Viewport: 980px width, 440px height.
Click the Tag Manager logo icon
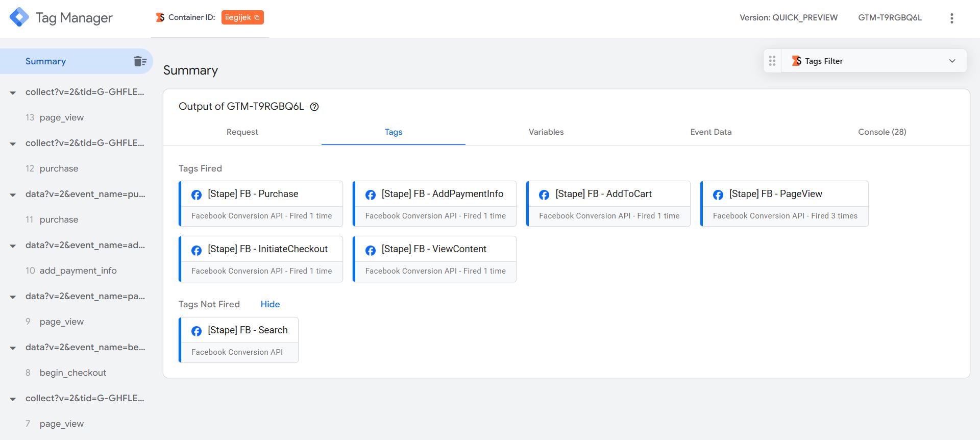pos(19,17)
